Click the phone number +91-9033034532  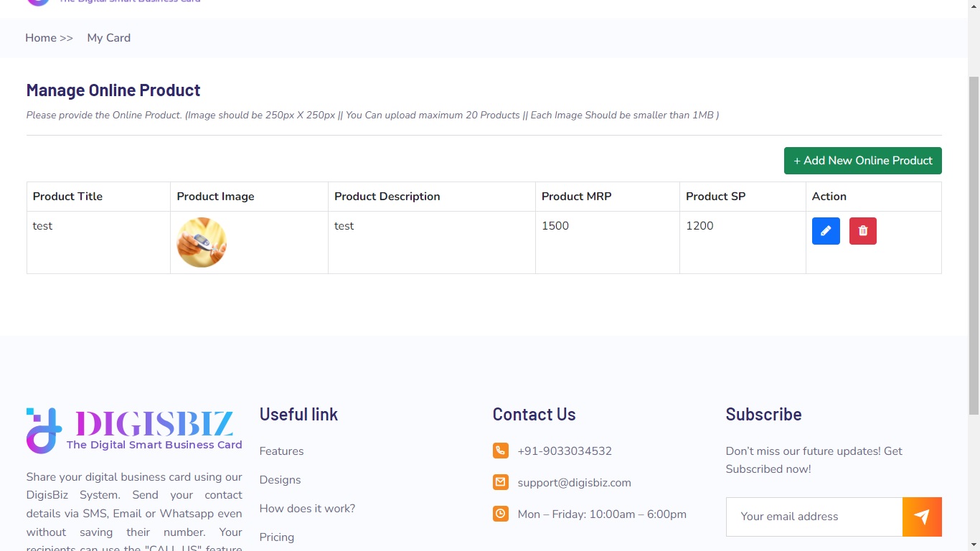coord(565,451)
